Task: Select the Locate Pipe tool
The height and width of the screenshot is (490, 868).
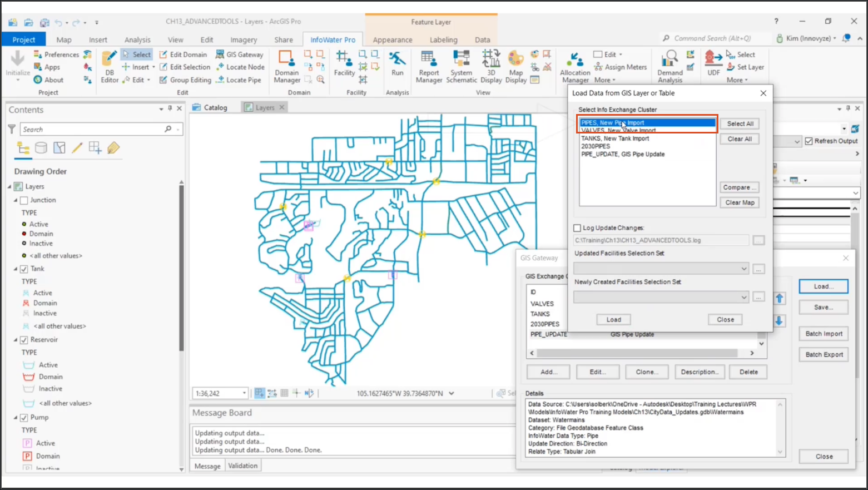Action: click(x=239, y=80)
